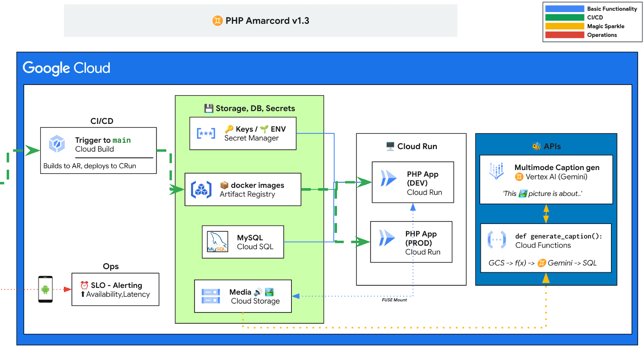Click the blue Basic Functionality legend swatch
The width and height of the screenshot is (644, 355).
click(x=564, y=9)
